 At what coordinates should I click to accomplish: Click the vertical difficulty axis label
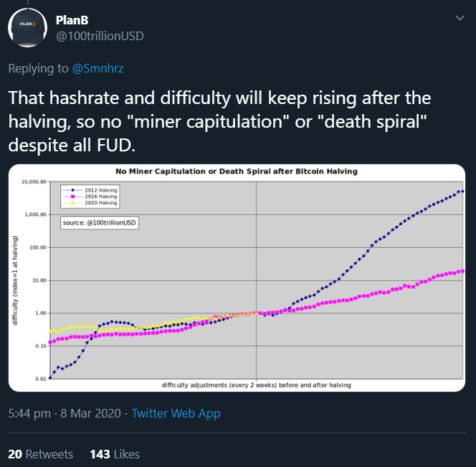click(15, 280)
